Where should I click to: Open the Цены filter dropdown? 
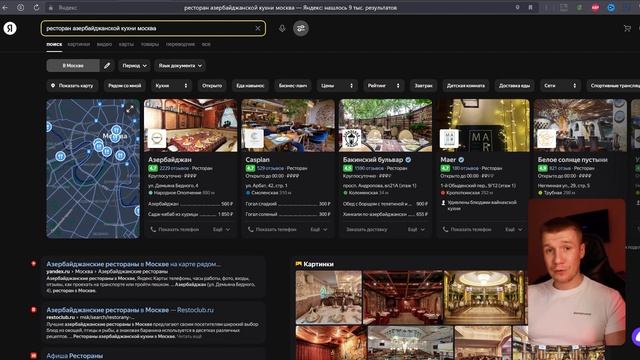coord(337,86)
